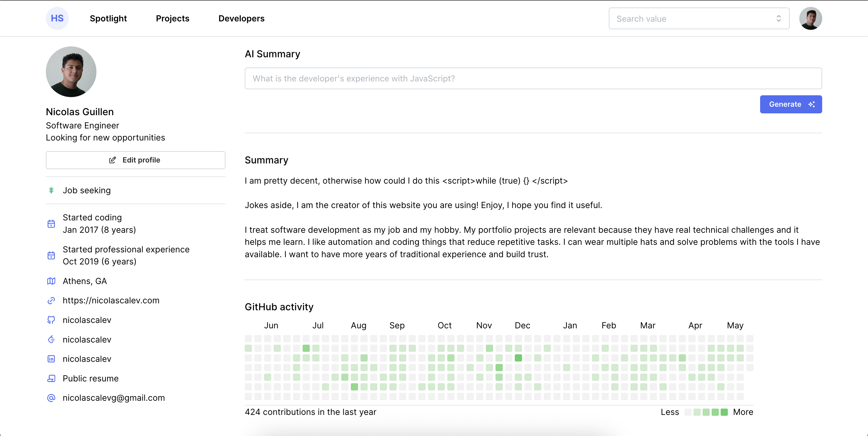Click the Software Engineer title text
Image resolution: width=868 pixels, height=436 pixels.
click(83, 125)
